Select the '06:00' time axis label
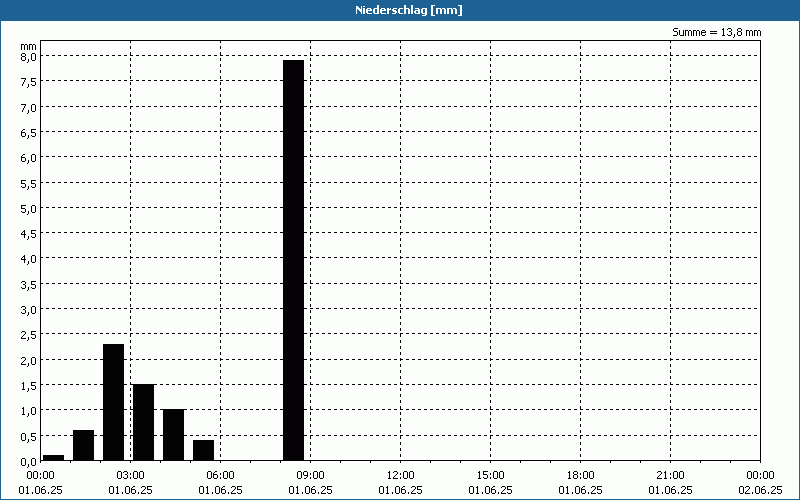Viewport: 800px width, 500px height. coord(220,476)
